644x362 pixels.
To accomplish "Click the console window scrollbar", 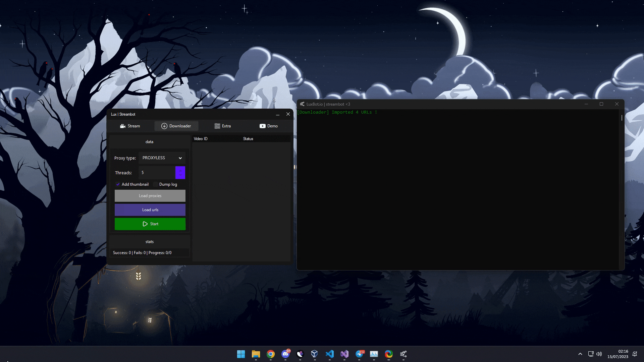I will point(622,118).
